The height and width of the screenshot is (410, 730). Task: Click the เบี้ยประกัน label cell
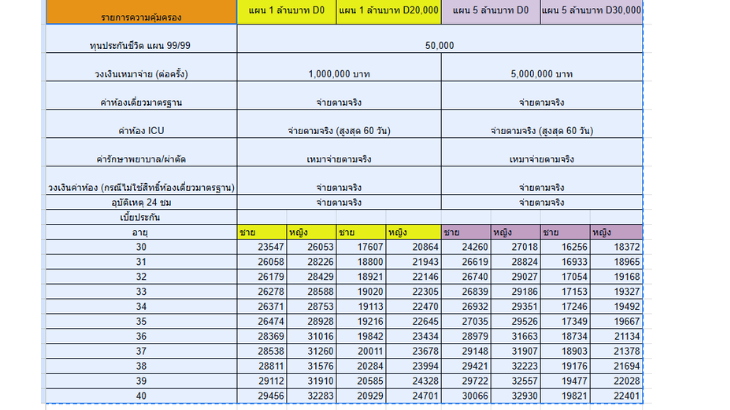click(141, 217)
